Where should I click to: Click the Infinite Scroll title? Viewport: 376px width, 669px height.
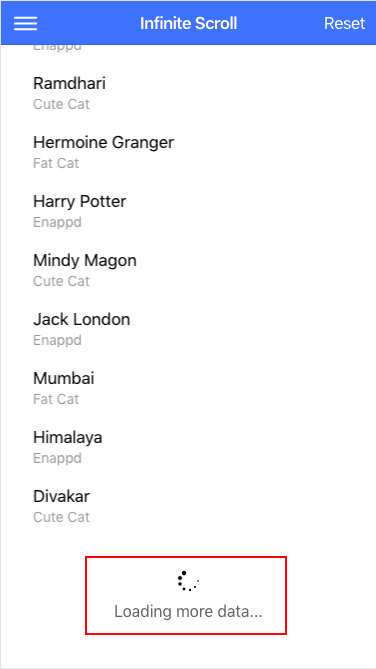(188, 23)
